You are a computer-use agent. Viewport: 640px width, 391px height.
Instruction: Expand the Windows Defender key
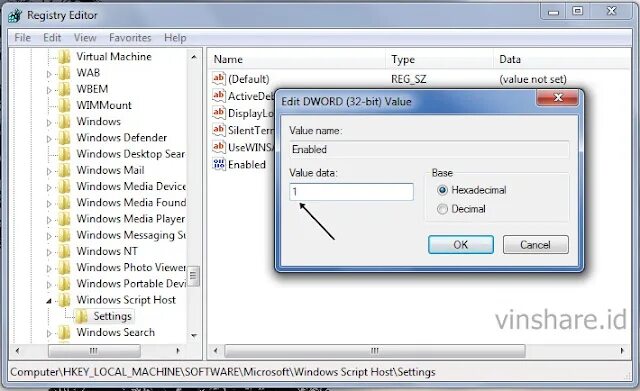click(x=49, y=139)
